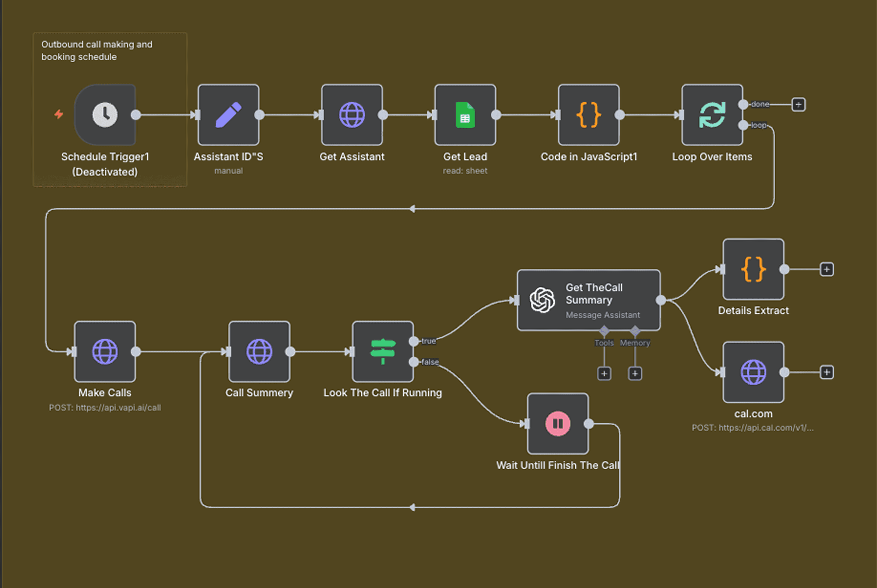Open the Make Calls HTTP node
This screenshot has height=588, width=877.
tap(105, 351)
